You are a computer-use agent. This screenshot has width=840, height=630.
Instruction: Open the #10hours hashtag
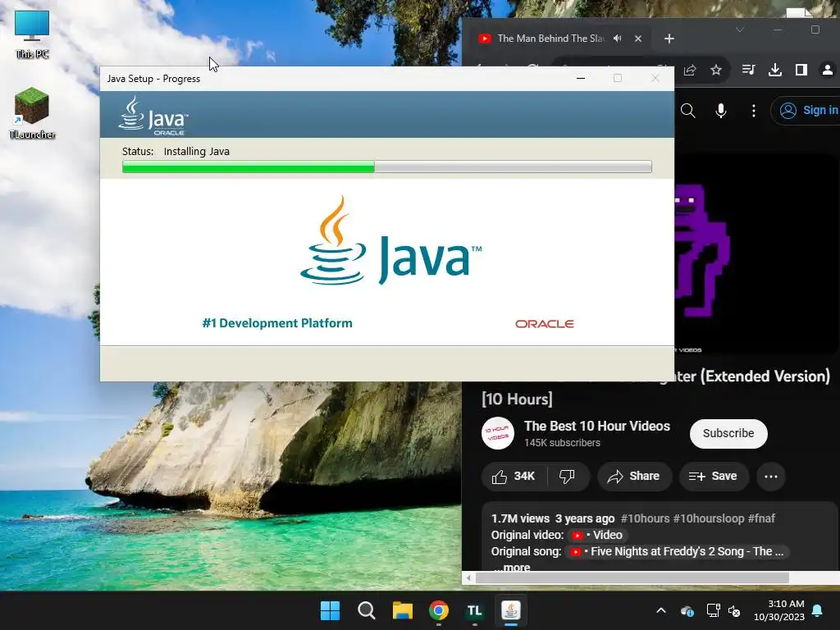645,518
